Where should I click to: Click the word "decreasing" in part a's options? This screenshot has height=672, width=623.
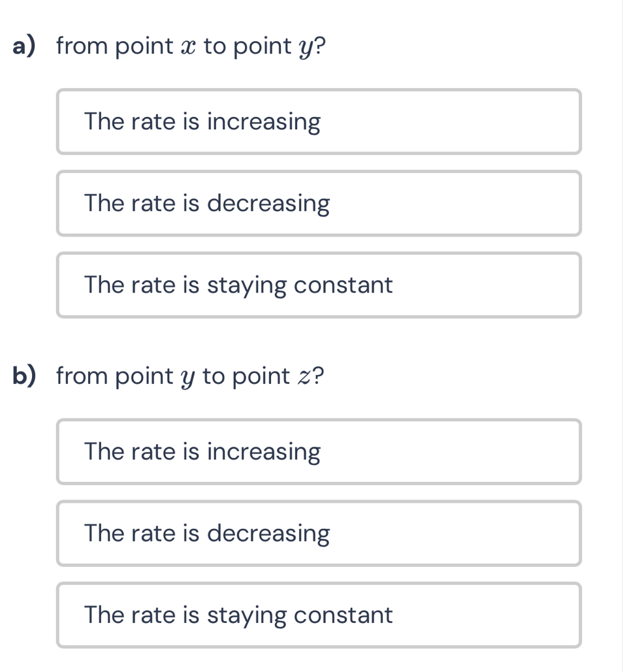click(268, 204)
